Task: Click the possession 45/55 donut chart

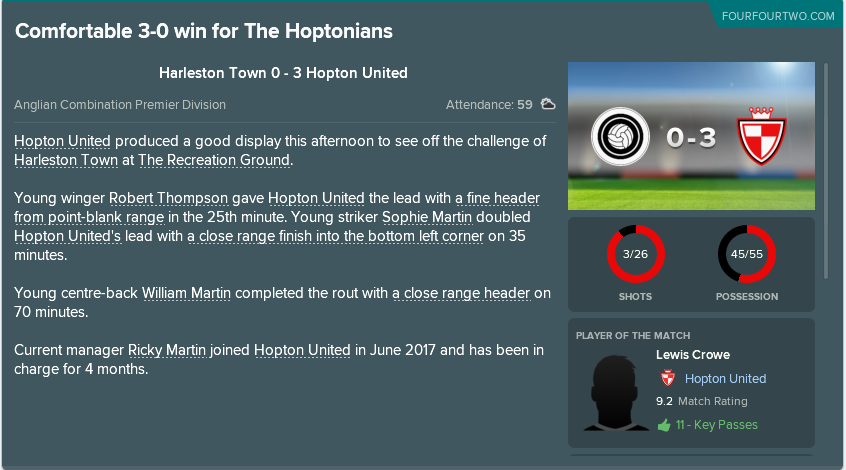Action: click(747, 254)
